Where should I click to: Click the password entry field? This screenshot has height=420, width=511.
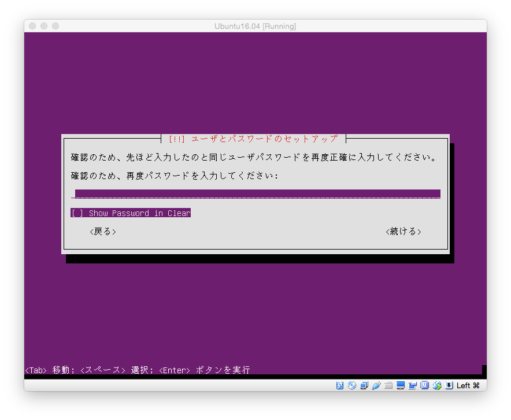click(255, 192)
